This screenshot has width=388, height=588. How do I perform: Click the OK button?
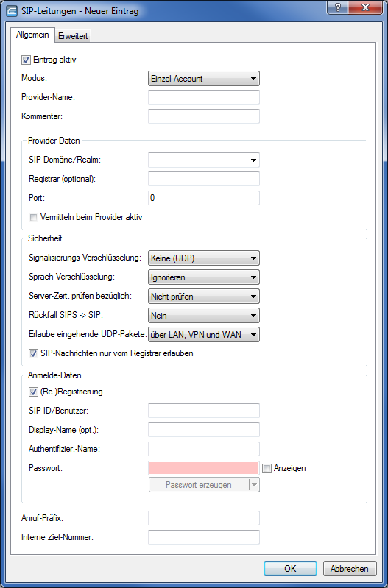tap(290, 569)
